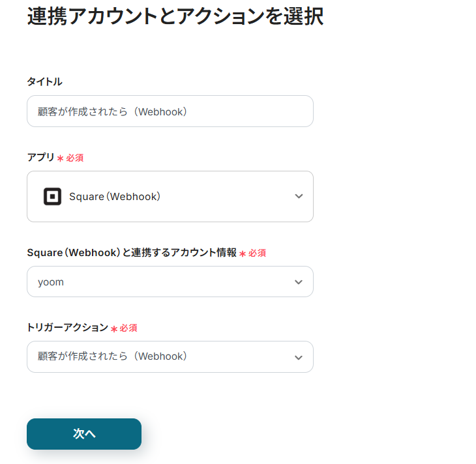Screen dimensions: 476x464
Task: Click the yoom account value
Action: 51,282
